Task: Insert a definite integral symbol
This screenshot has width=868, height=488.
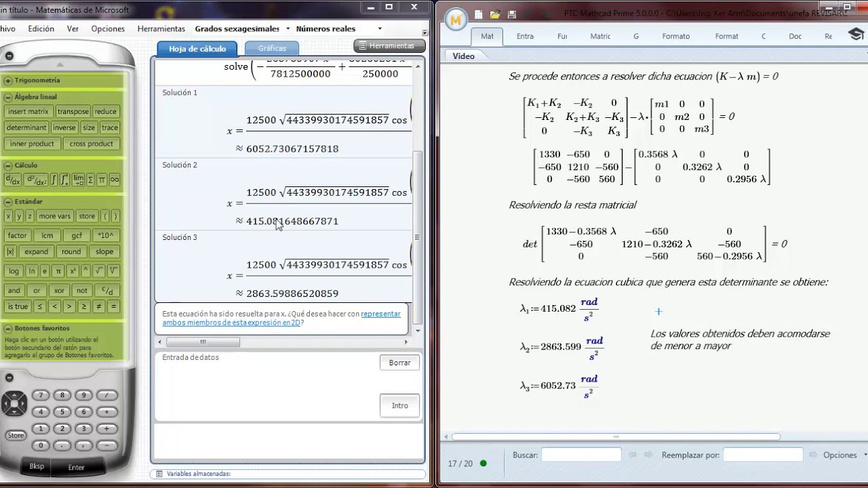Action: pyautogui.click(x=64, y=180)
